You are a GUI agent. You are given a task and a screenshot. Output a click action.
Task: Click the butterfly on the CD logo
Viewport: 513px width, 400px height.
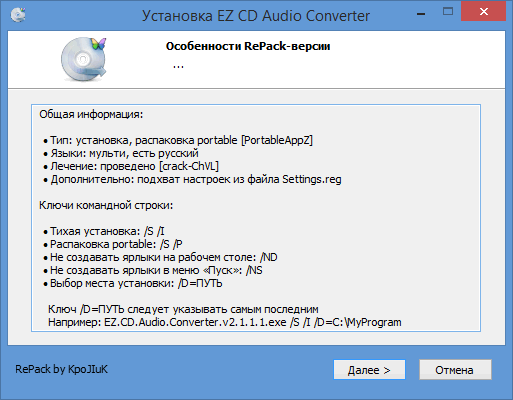(98, 43)
